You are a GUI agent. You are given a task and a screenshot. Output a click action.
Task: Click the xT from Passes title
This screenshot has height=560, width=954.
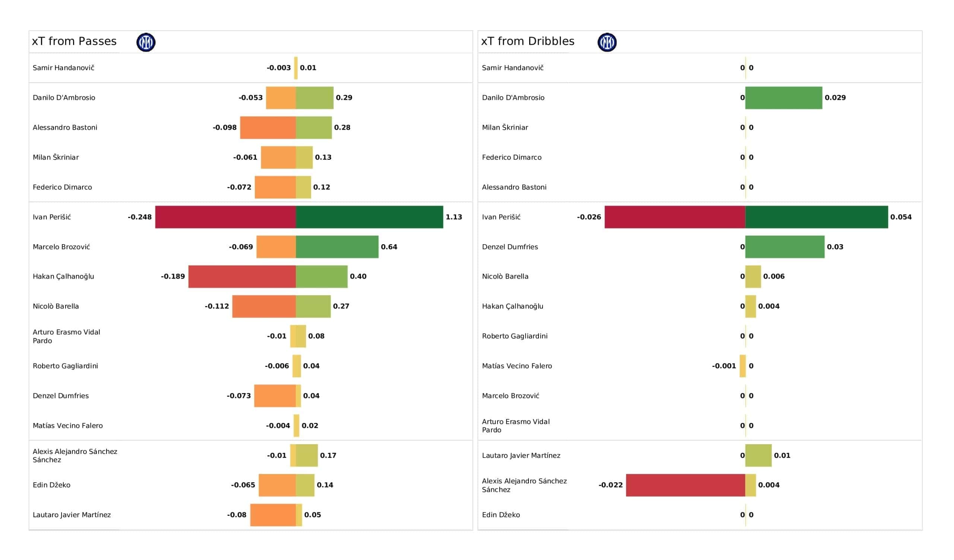[74, 41]
